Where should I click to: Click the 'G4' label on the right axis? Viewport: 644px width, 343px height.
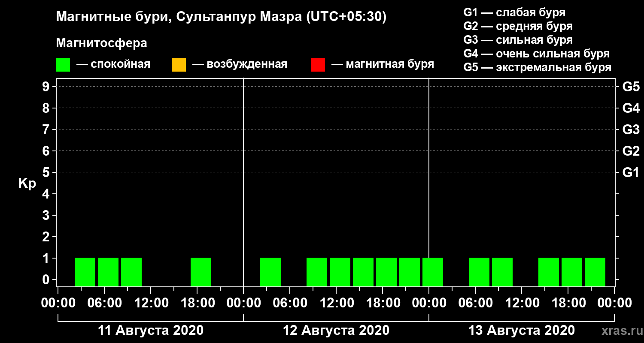pos(631,108)
